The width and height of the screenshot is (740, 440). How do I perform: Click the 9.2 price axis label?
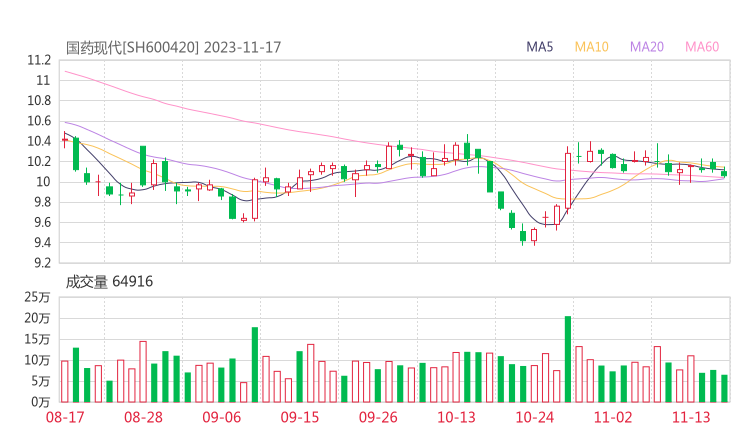pos(40,264)
